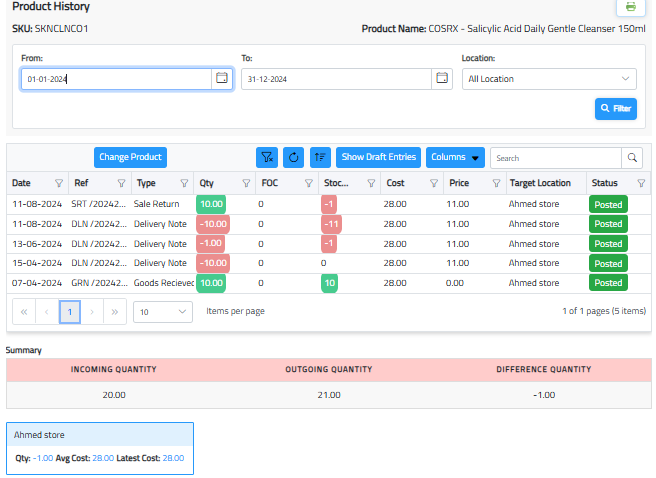Open the To date calendar picker

coord(442,78)
